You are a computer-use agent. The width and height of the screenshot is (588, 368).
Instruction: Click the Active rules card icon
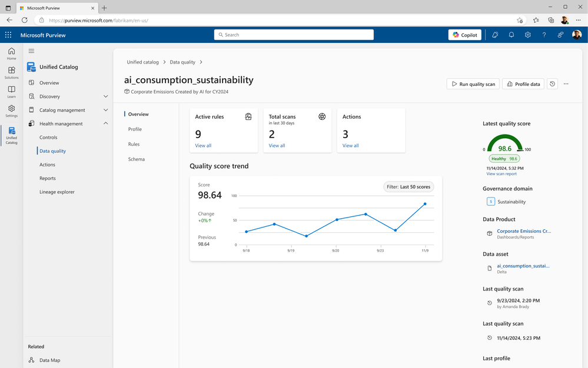point(248,117)
